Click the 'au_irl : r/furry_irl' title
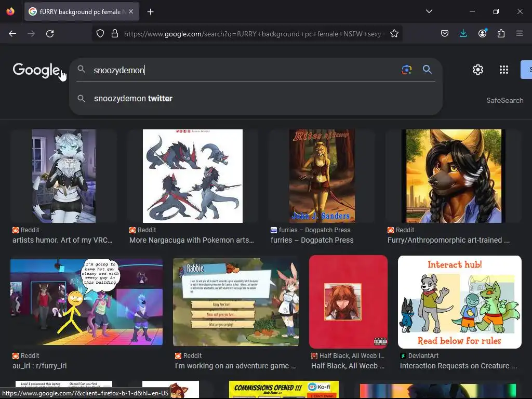This screenshot has height=399, width=532. click(x=39, y=366)
